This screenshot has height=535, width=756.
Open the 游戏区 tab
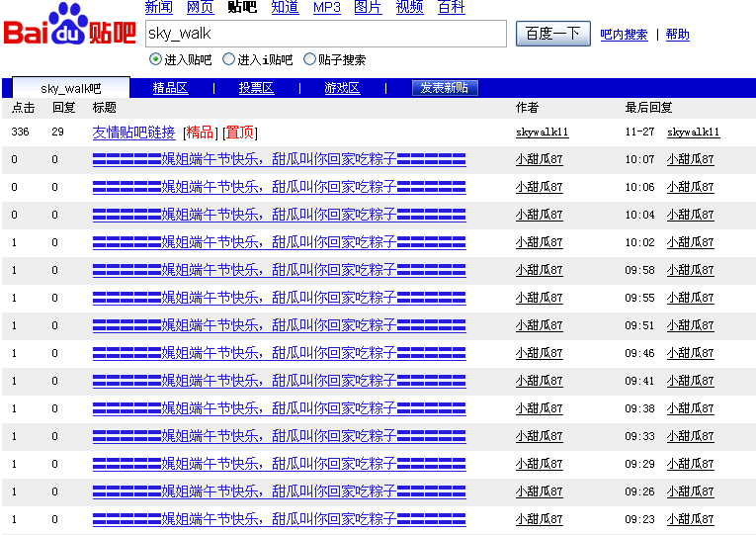[342, 88]
